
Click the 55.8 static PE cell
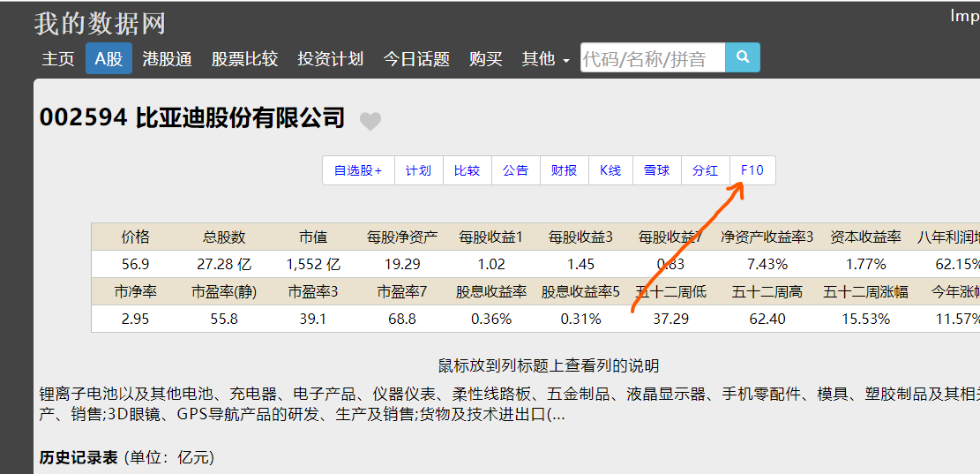coord(224,319)
